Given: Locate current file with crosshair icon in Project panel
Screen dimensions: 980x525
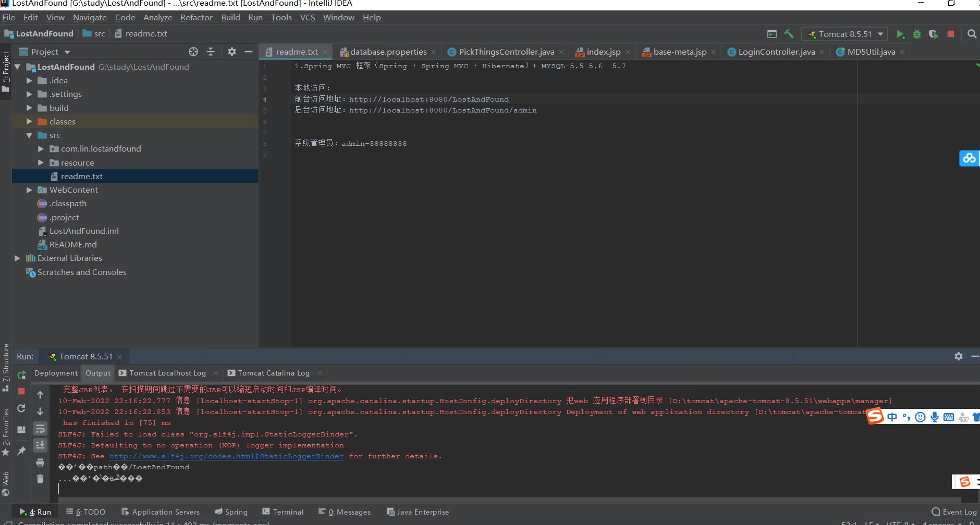Looking at the screenshot, I should coord(193,52).
